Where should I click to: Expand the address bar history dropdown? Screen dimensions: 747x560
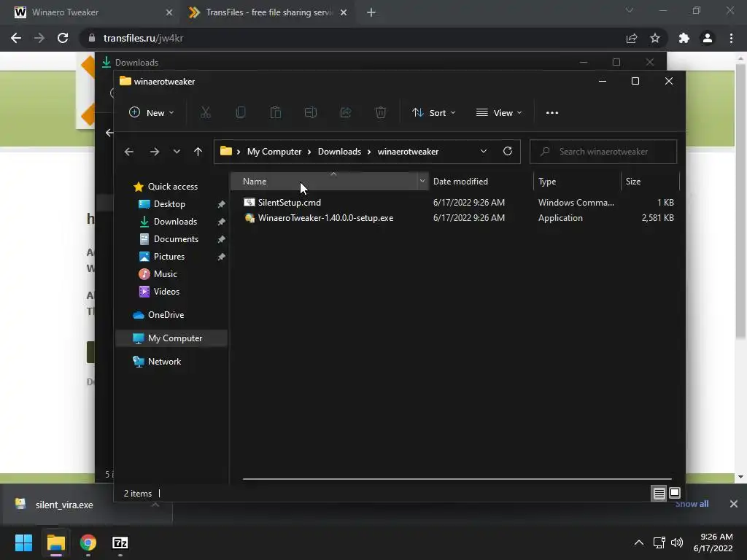click(484, 151)
